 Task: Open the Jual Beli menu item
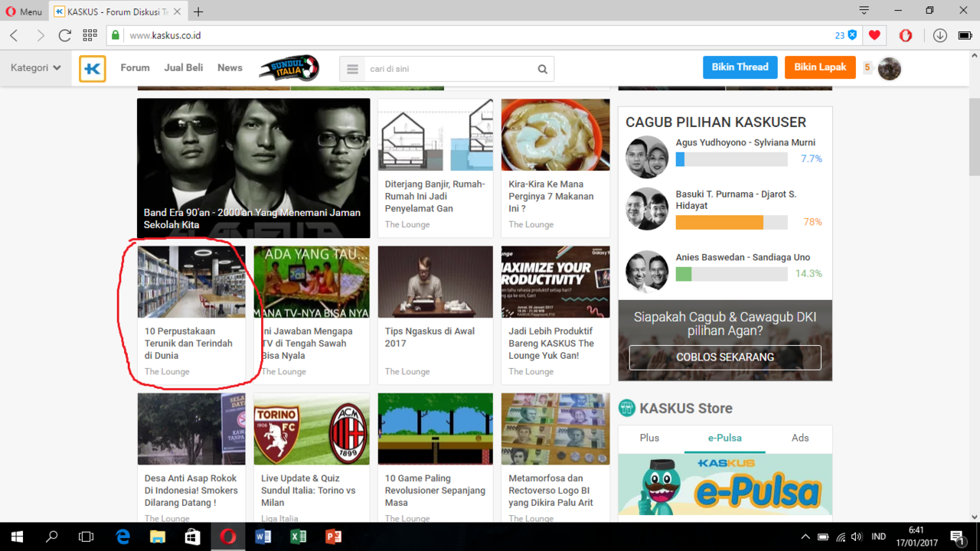(x=184, y=67)
